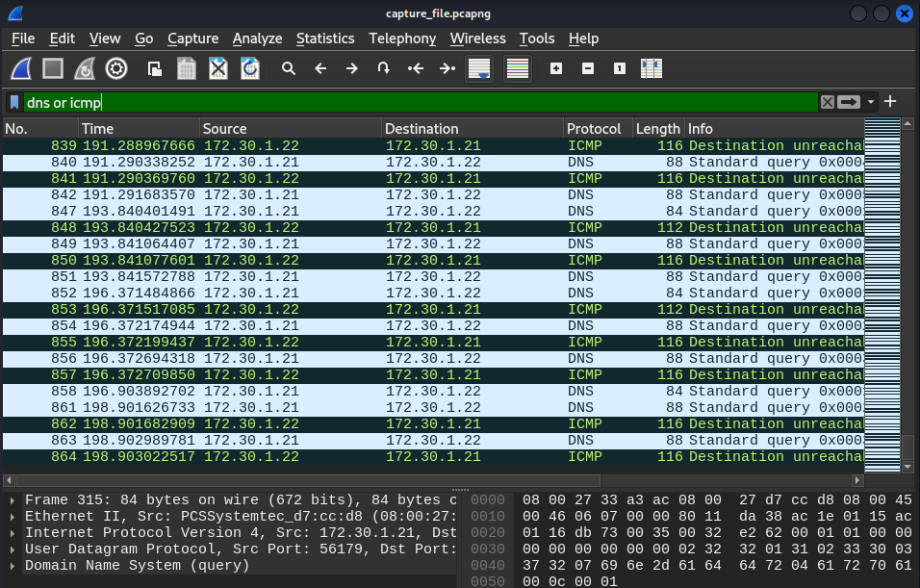Expand User Datagram Protocol section
The image size is (920, 588).
click(x=13, y=550)
